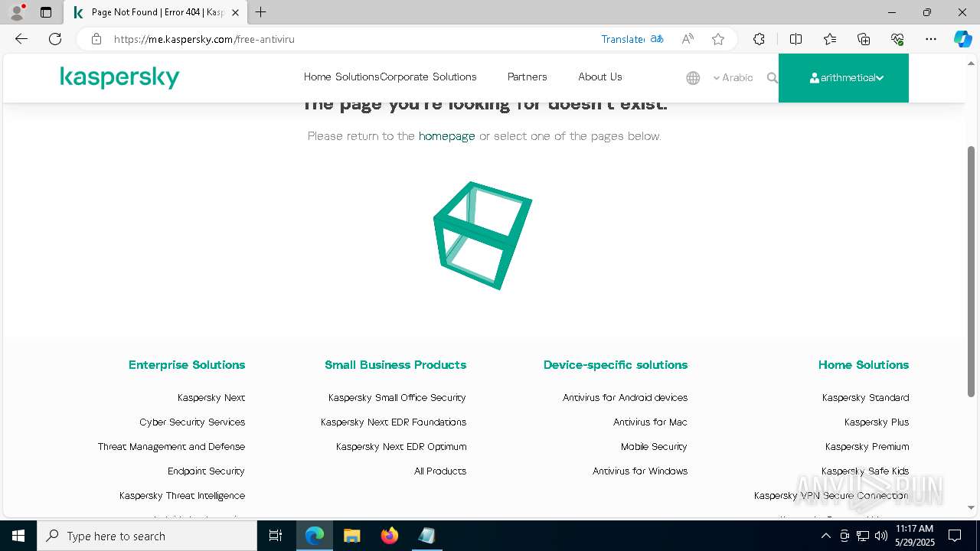
Task: Select the Page Not Found browser tab
Action: [x=155, y=12]
